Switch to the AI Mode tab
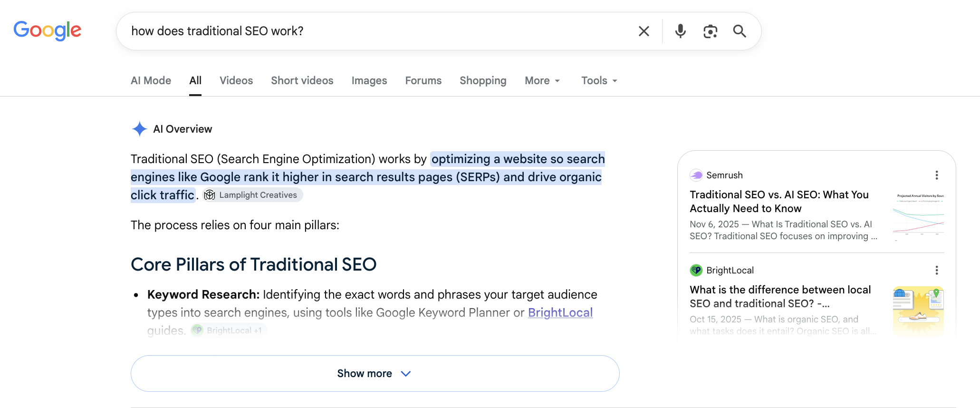 point(151,80)
